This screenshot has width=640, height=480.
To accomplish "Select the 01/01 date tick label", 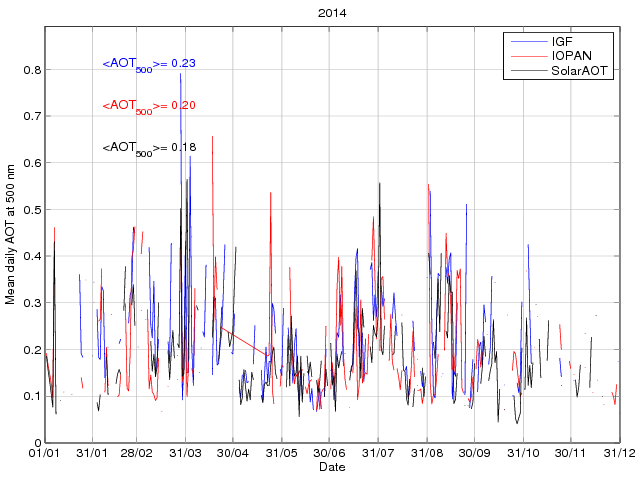I will pos(45,453).
